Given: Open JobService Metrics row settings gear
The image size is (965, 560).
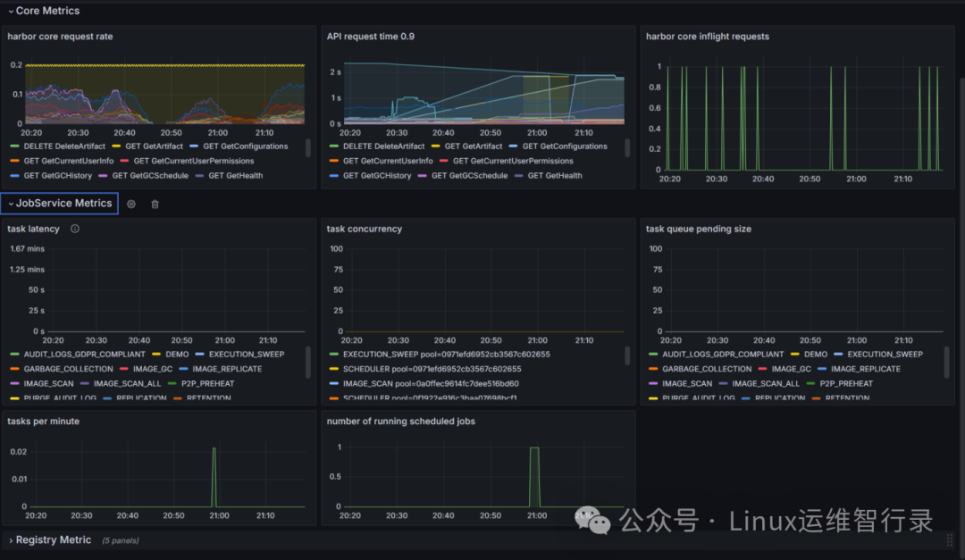Looking at the screenshot, I should tap(131, 204).
